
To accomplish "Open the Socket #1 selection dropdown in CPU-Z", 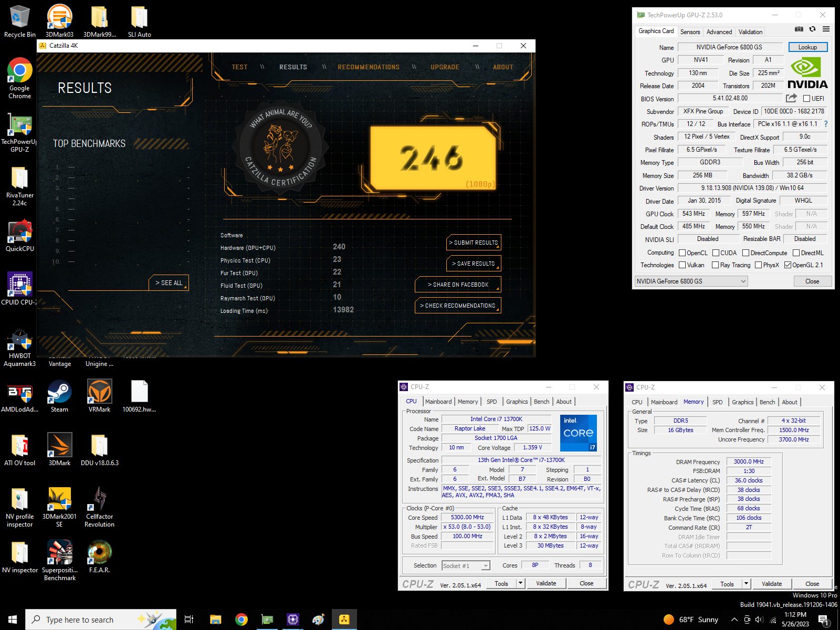I will [x=466, y=565].
